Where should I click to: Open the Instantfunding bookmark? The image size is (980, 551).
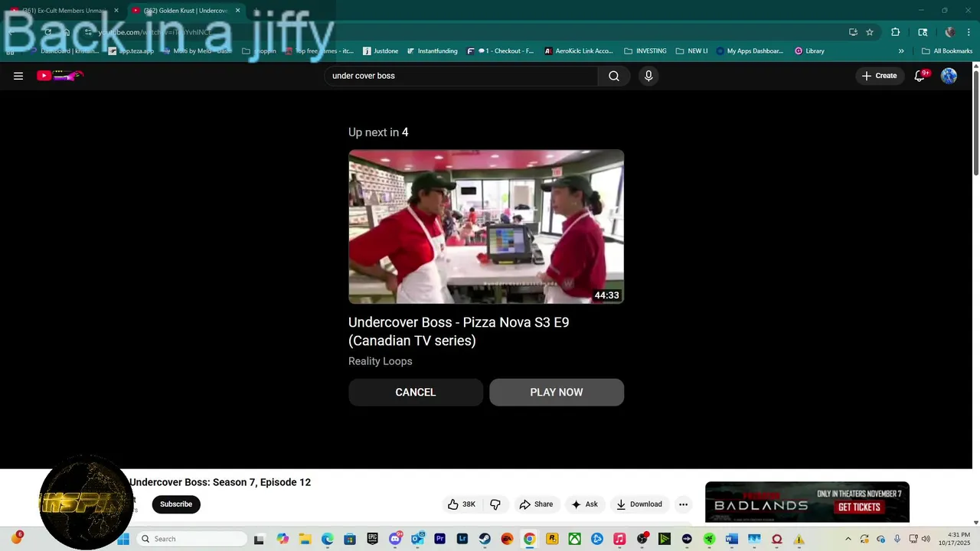(x=432, y=51)
